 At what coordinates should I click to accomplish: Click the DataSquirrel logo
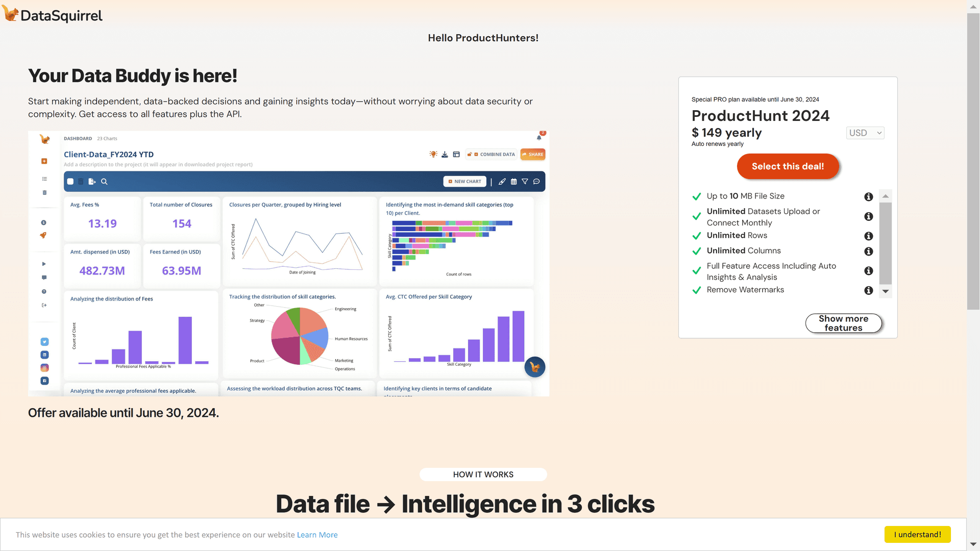52,15
